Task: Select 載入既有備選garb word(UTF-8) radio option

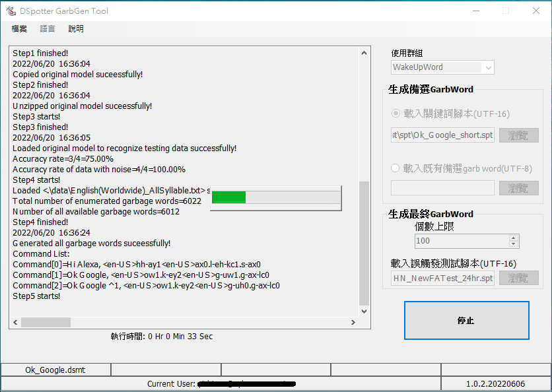Action: [396, 168]
